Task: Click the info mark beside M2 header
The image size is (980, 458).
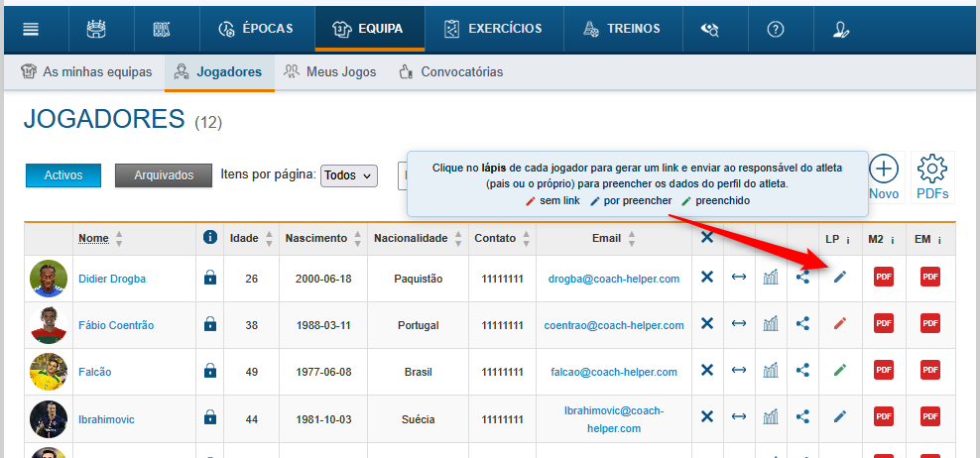Action: point(892,239)
